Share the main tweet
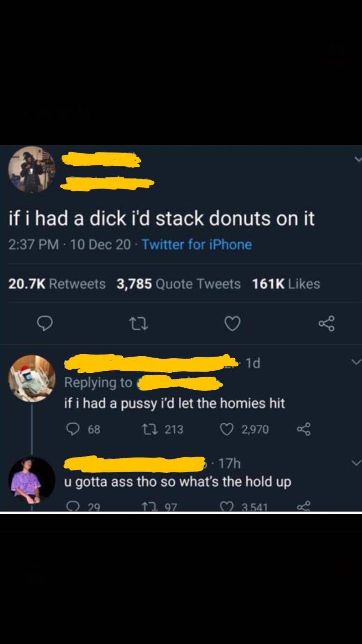 pyautogui.click(x=326, y=324)
